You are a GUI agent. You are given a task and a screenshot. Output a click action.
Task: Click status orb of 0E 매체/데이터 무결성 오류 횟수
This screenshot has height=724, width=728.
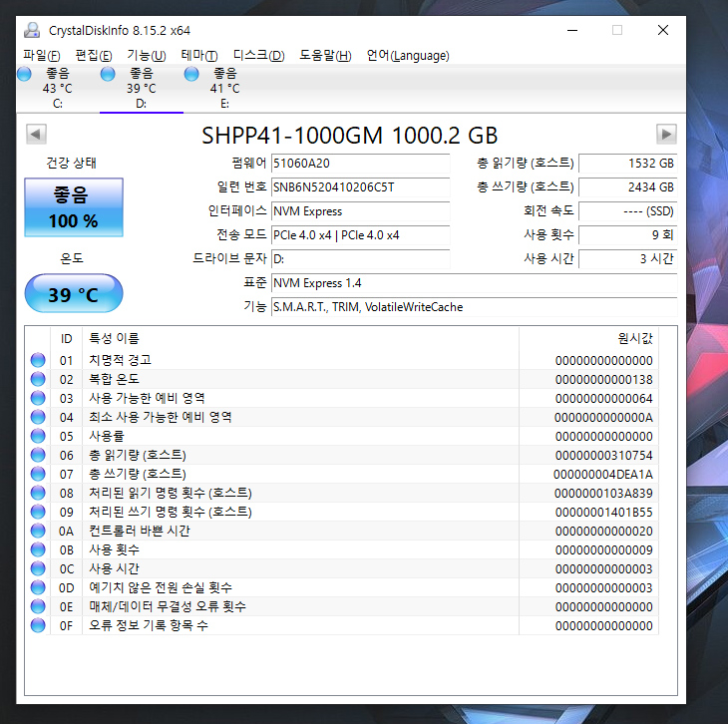(38, 606)
